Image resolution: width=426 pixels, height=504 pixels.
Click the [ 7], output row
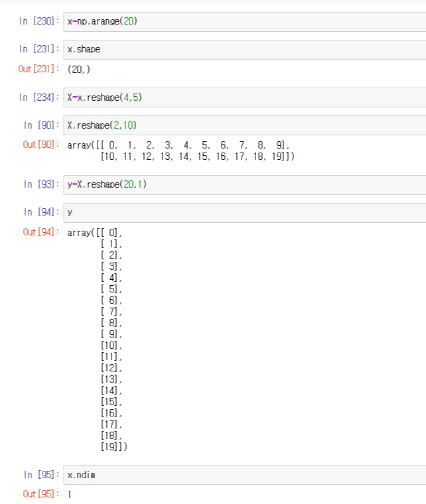pos(111,312)
